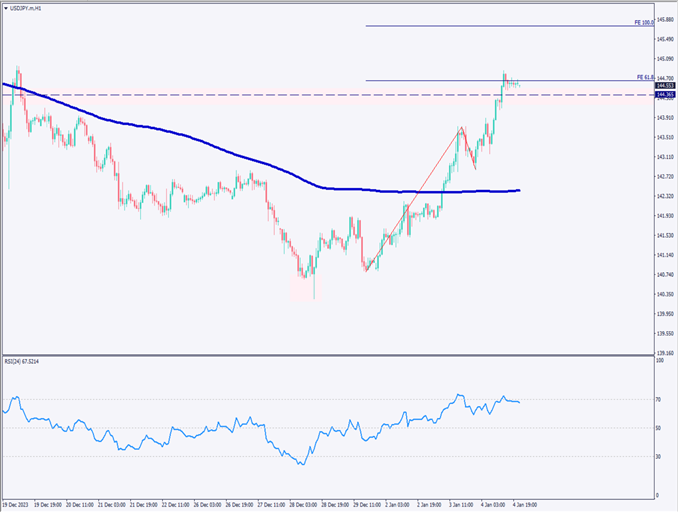This screenshot has width=678, height=512.
Task: Click the 30 level on RSI scale
Action: tap(659, 456)
